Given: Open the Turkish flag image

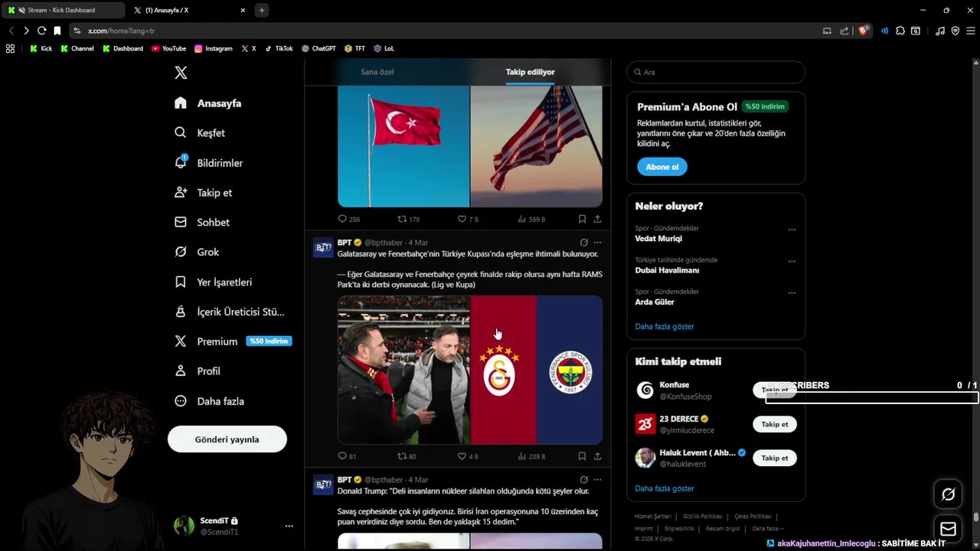Looking at the screenshot, I should 403,146.
